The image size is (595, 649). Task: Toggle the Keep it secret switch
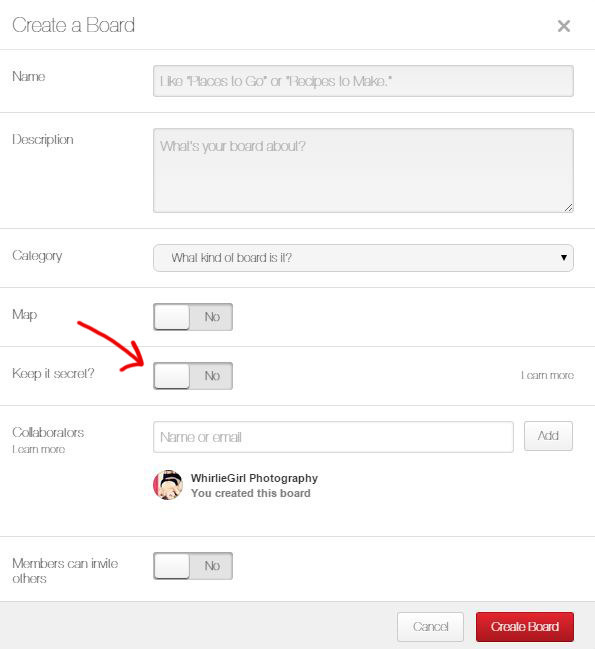tap(193, 376)
